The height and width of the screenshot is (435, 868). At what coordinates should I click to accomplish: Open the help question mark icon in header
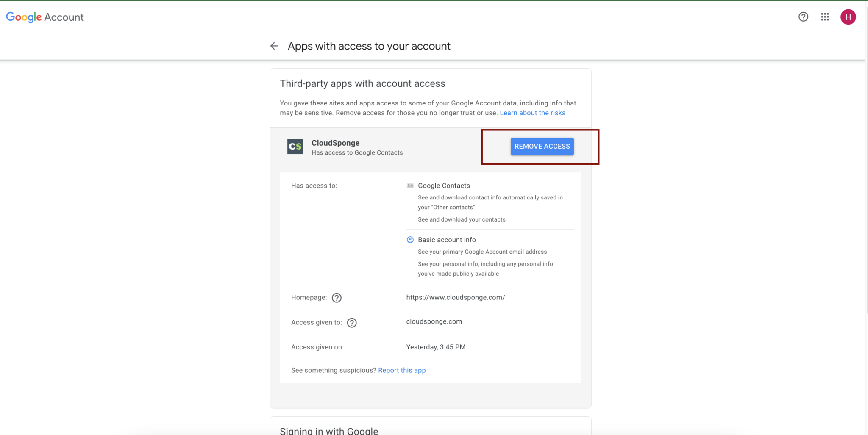(x=803, y=17)
